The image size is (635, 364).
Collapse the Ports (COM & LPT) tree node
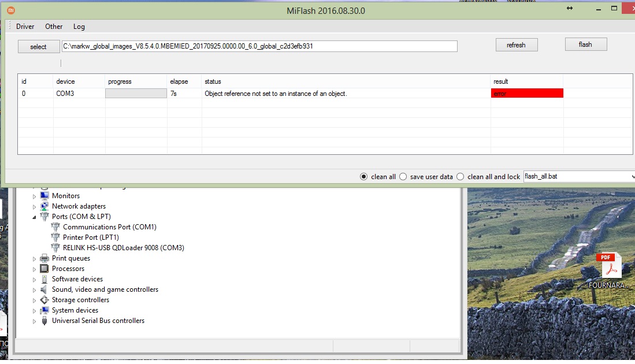34,217
